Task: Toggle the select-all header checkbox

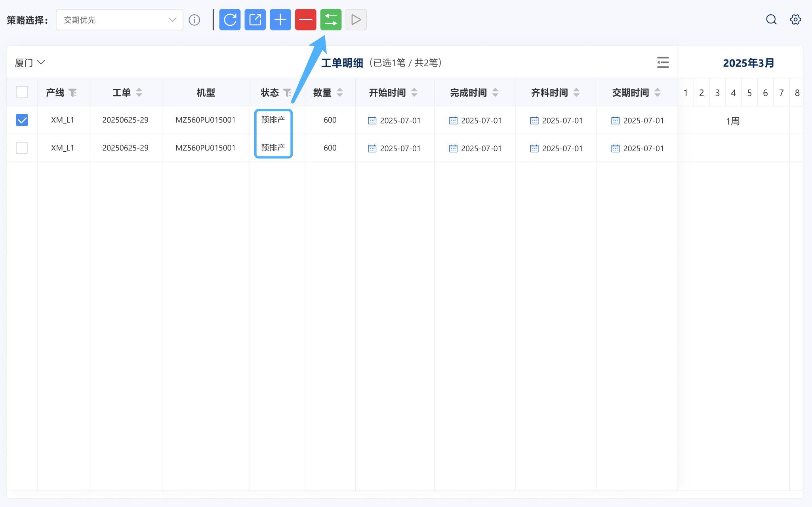Action: click(x=22, y=92)
